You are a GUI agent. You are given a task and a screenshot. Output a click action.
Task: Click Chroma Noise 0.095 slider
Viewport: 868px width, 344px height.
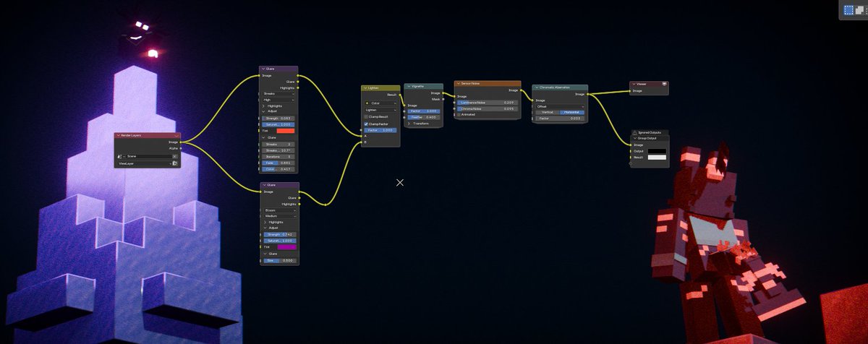click(x=488, y=108)
